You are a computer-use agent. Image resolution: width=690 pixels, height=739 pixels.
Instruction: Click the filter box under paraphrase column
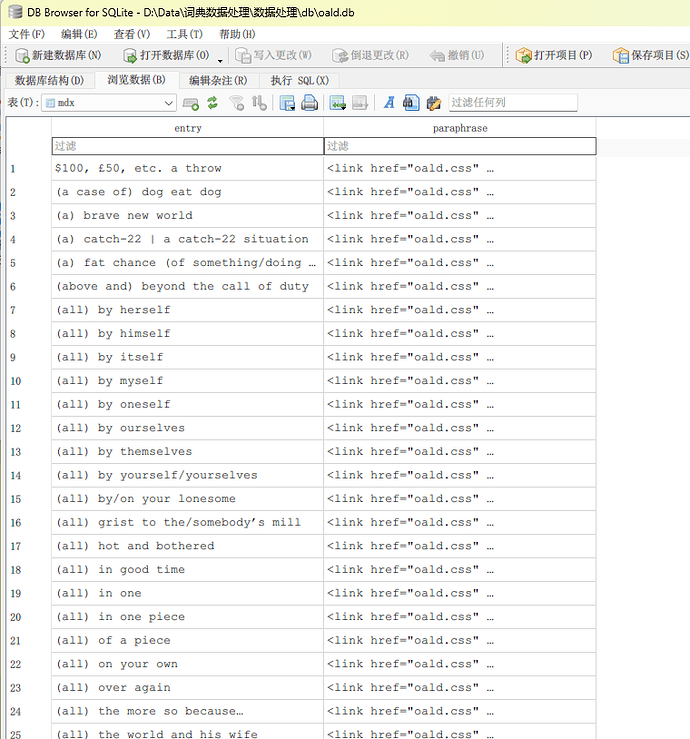click(460, 146)
